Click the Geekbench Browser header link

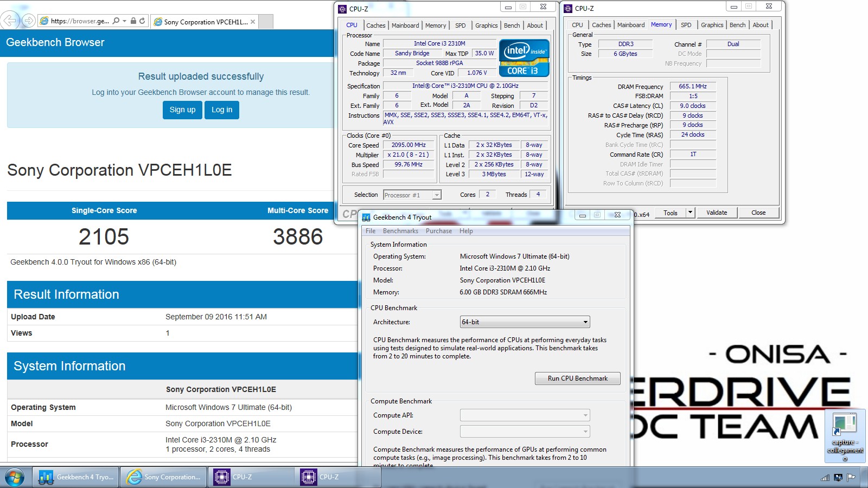[55, 42]
